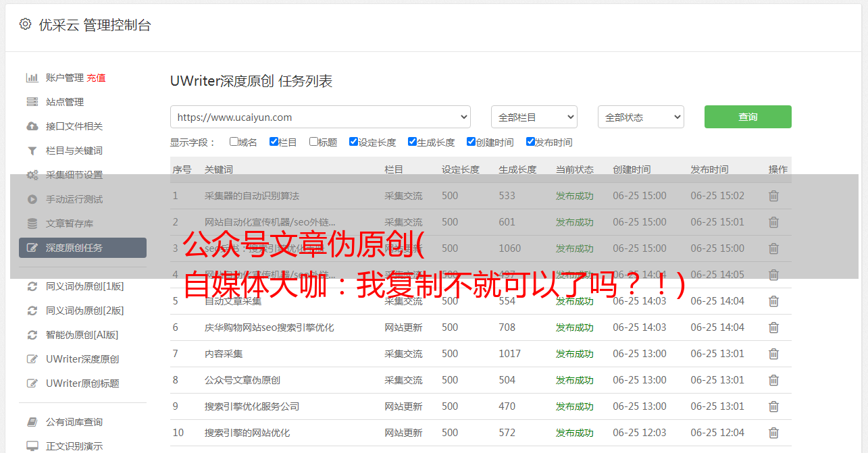Click the refresh icon for 同义词伪原创[2版]
The width and height of the screenshot is (868, 453).
pos(32,311)
